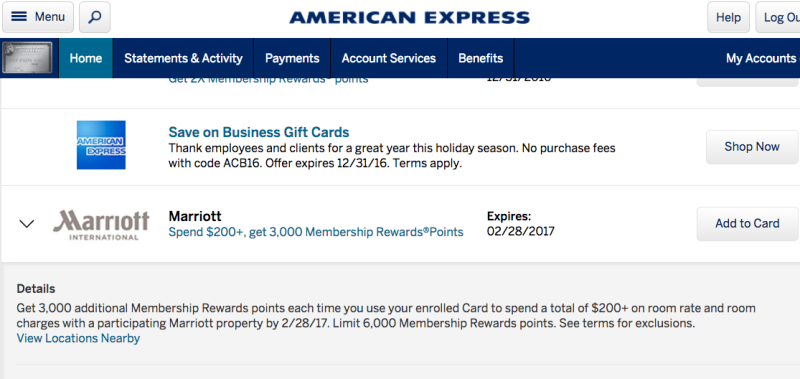Open the Payments menu

pyautogui.click(x=292, y=58)
